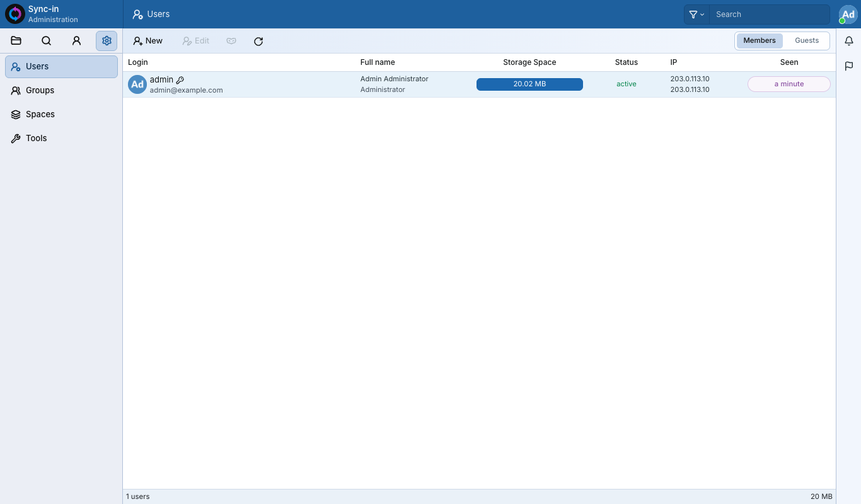
Task: Open the Files folder icon in sidebar
Action: pos(16,41)
